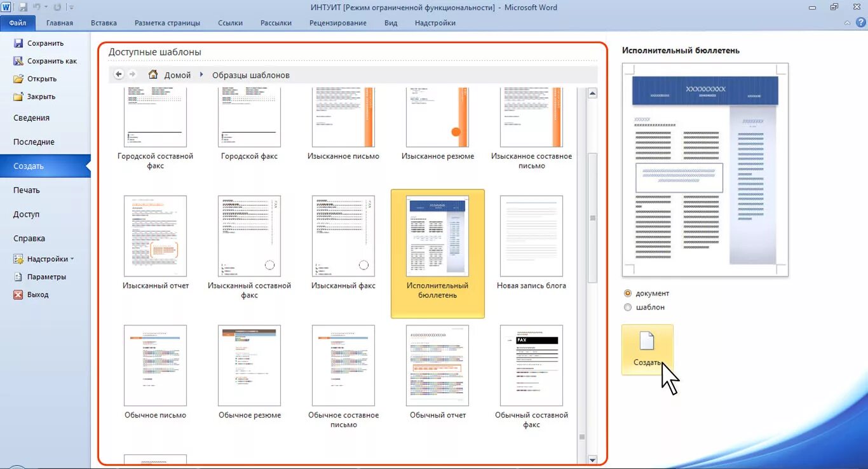Click the Save icon in quick access toolbar
This screenshot has width=868, height=469.
click(24, 7)
